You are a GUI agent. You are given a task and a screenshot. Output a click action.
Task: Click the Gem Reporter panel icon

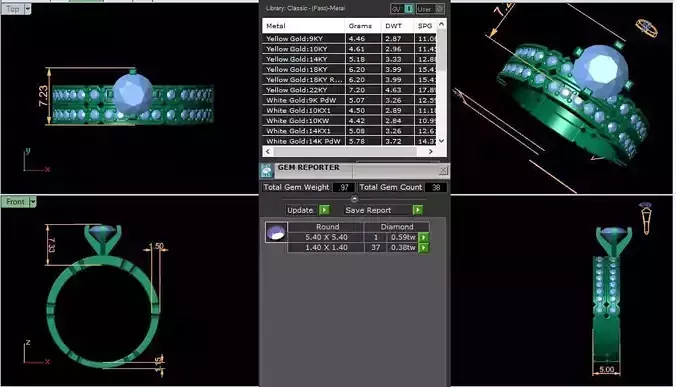[267, 171]
